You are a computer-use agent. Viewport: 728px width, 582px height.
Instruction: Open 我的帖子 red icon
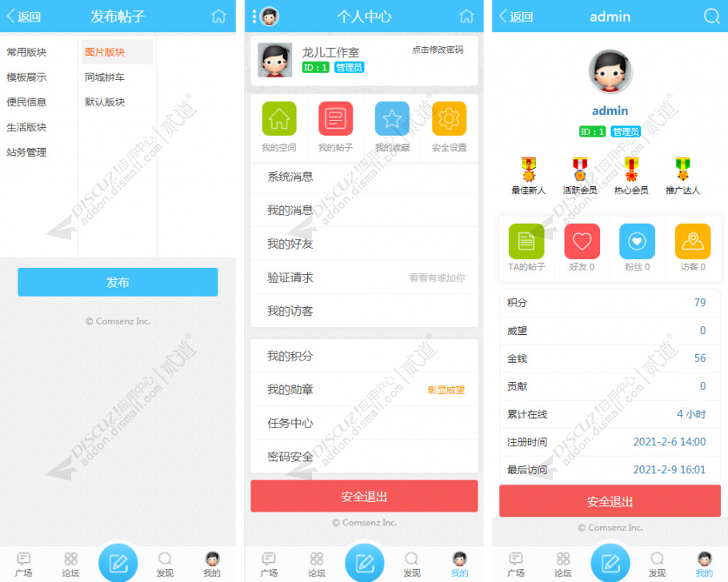click(x=336, y=119)
